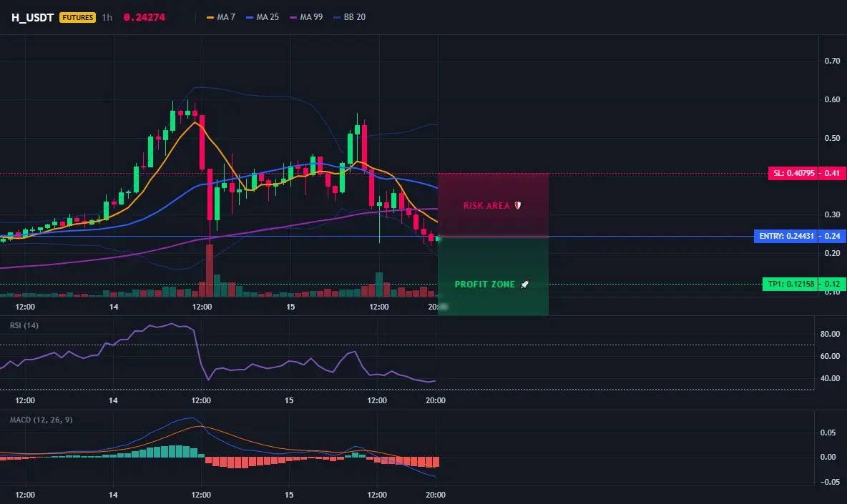Click the 40.00 RSI axis label

pyautogui.click(x=830, y=378)
